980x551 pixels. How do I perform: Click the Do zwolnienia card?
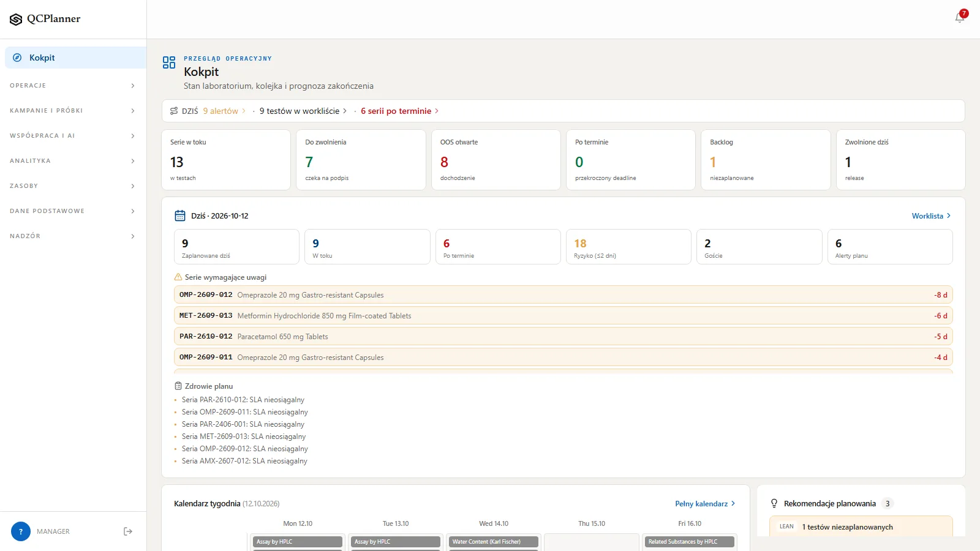point(361,160)
